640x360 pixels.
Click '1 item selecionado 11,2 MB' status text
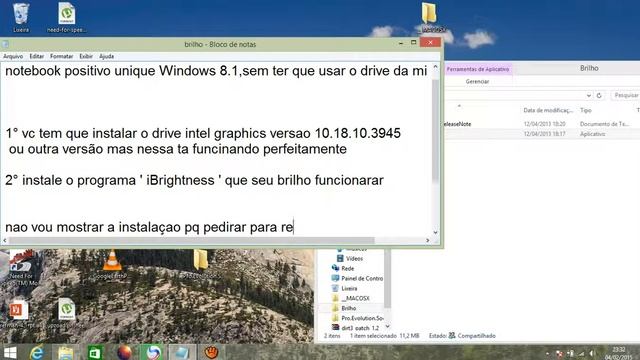(384, 336)
